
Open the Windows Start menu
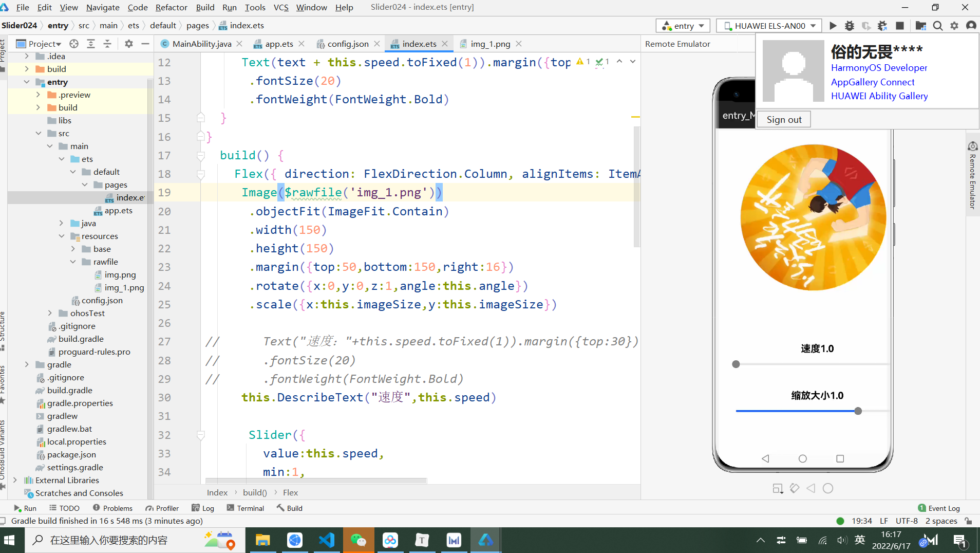(x=10, y=540)
